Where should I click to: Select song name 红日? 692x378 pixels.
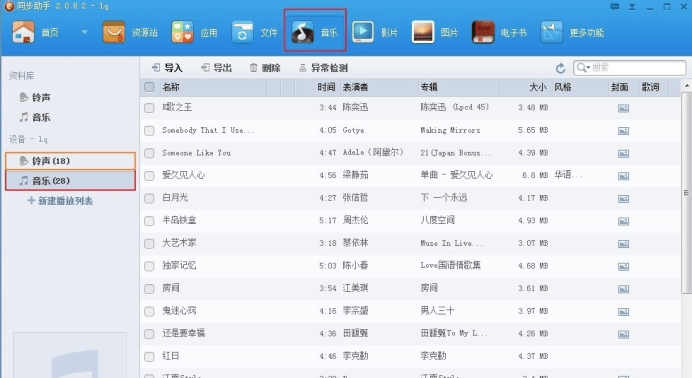pos(170,356)
